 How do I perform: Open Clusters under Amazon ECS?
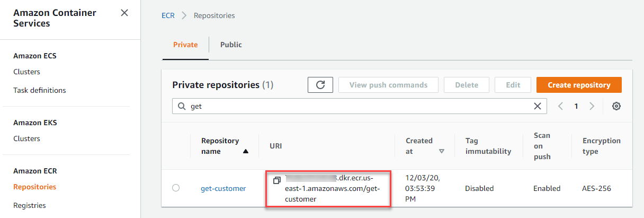(26, 72)
